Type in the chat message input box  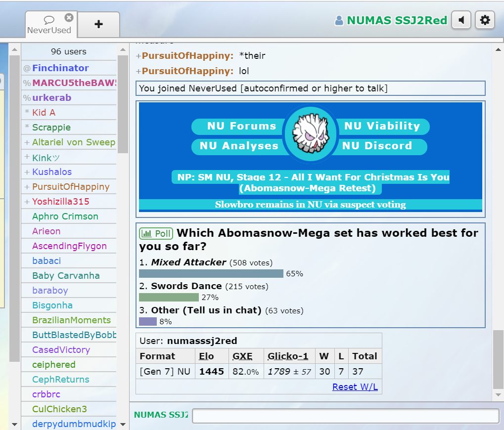[x=345, y=416]
